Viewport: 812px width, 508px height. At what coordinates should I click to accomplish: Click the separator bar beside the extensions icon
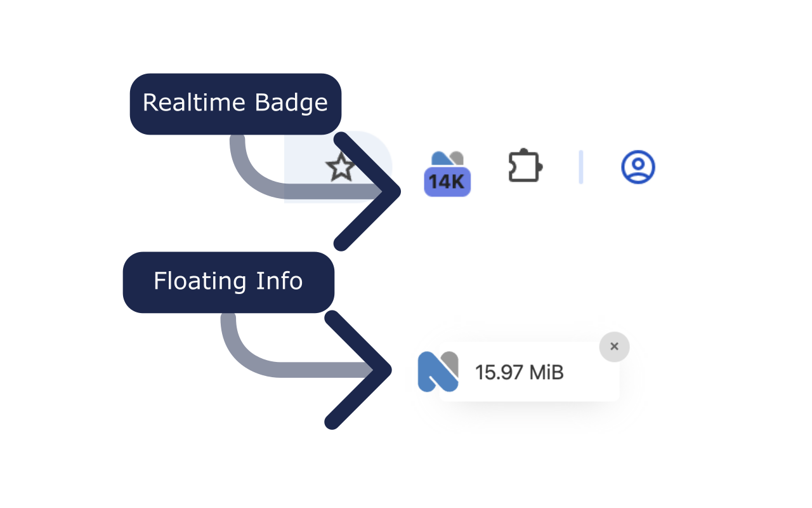tap(581, 166)
